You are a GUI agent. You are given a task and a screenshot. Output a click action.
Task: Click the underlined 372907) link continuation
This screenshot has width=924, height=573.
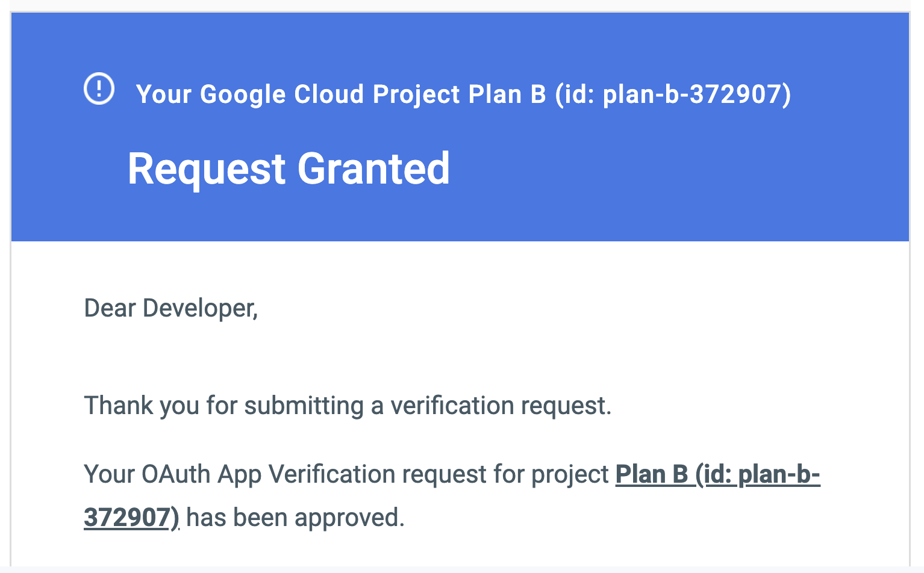(131, 518)
